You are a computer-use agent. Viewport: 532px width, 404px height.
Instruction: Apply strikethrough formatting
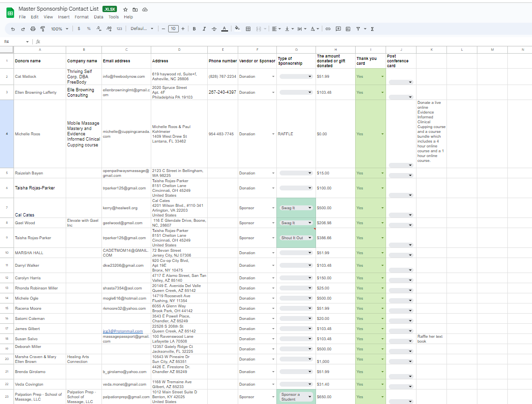(x=214, y=29)
